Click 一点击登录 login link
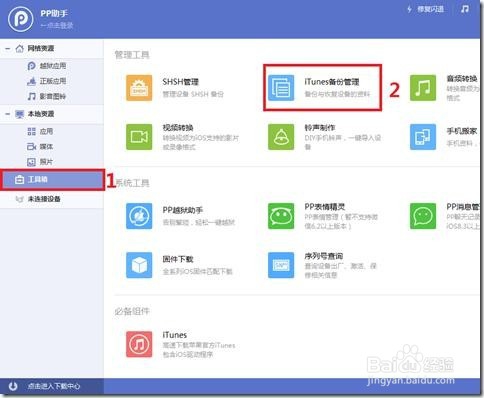This screenshot has height=398, width=484. (57, 25)
